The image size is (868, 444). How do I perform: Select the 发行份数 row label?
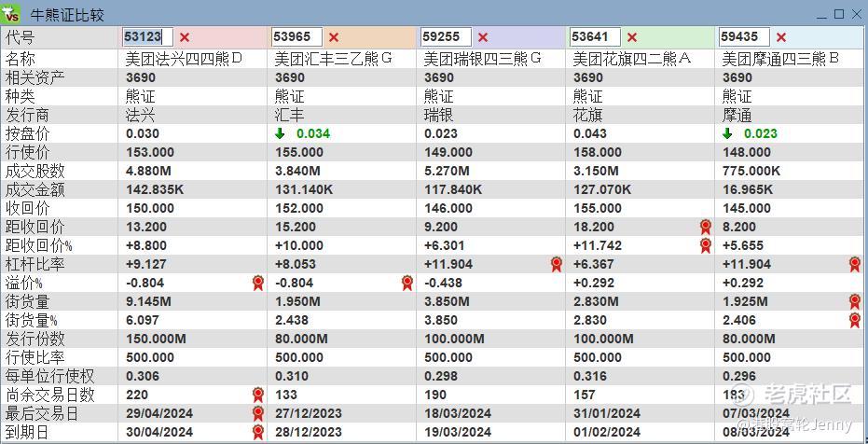click(34, 339)
